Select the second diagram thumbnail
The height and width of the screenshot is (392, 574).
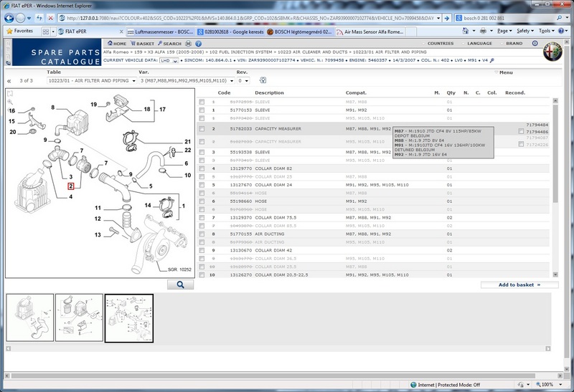(79, 317)
